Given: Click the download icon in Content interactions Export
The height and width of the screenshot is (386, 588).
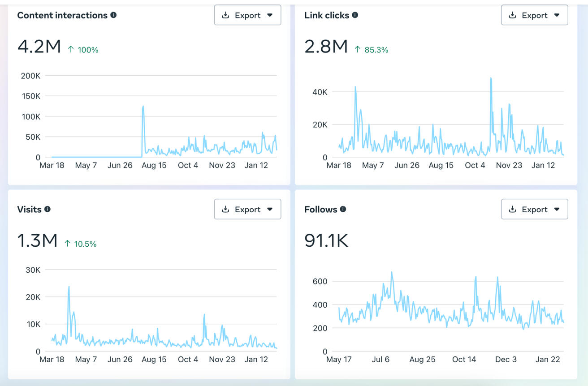Looking at the screenshot, I should [225, 15].
